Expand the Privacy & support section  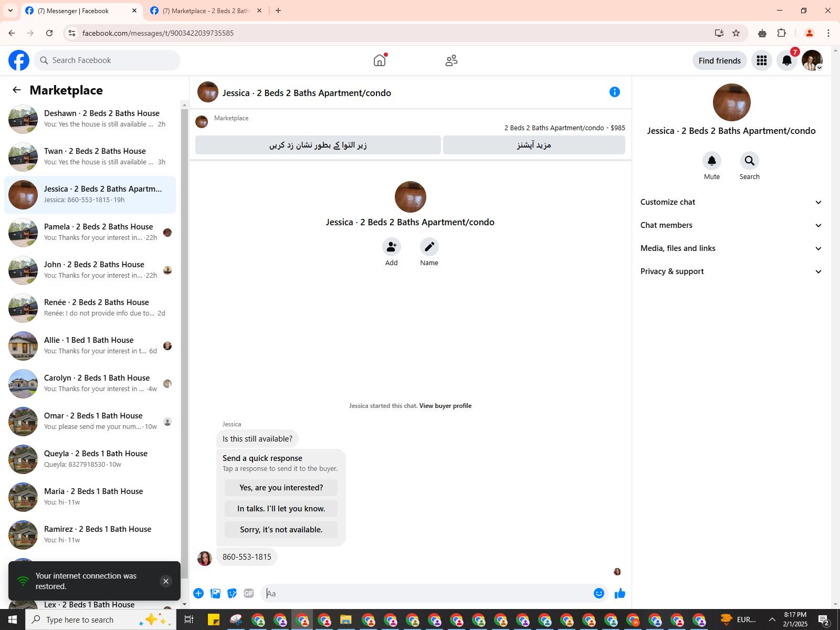(731, 271)
